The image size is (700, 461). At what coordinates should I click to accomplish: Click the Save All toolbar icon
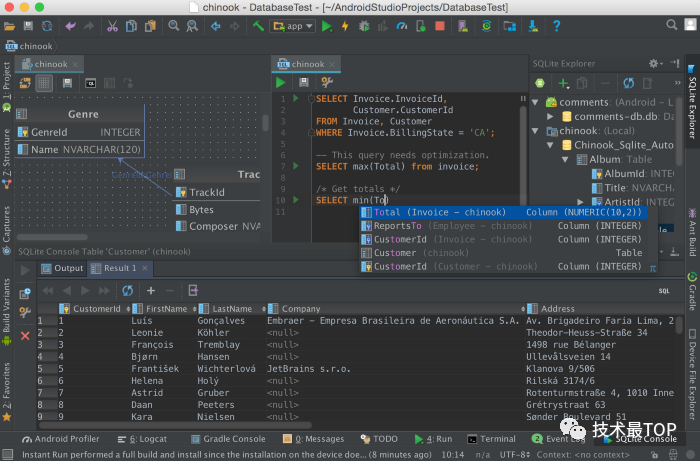pos(28,26)
